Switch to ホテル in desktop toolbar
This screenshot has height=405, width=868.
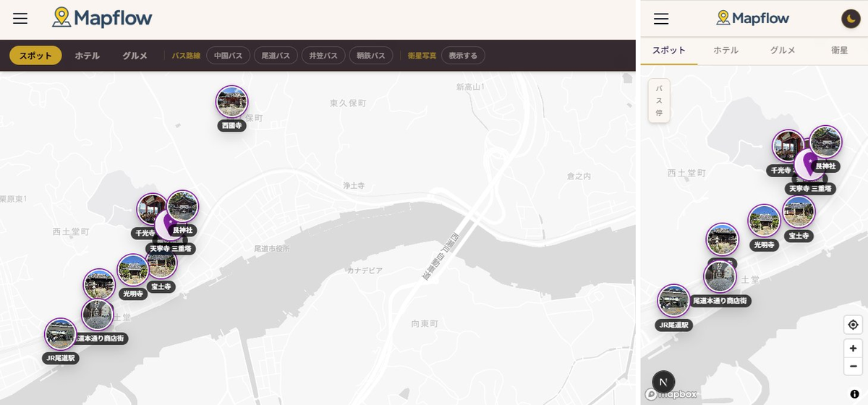pos(88,56)
